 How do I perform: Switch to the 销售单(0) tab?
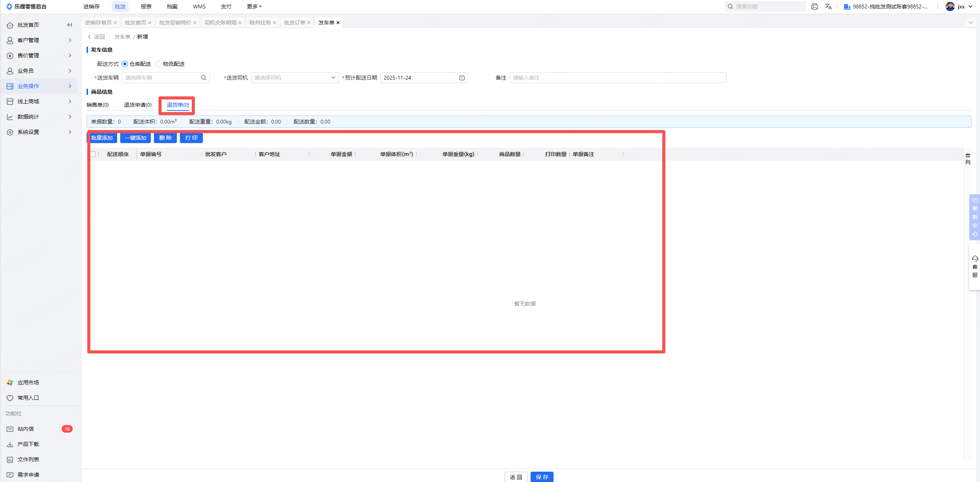pyautogui.click(x=98, y=105)
